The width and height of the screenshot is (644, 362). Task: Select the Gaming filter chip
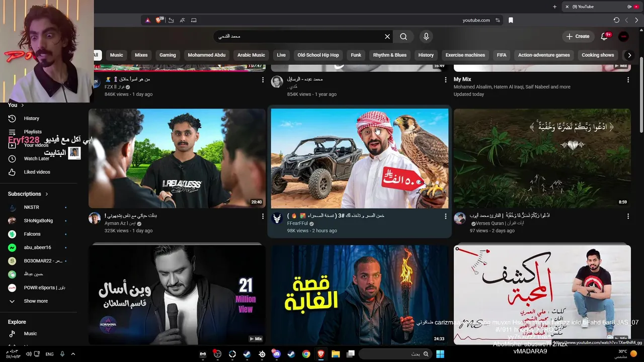click(x=168, y=55)
